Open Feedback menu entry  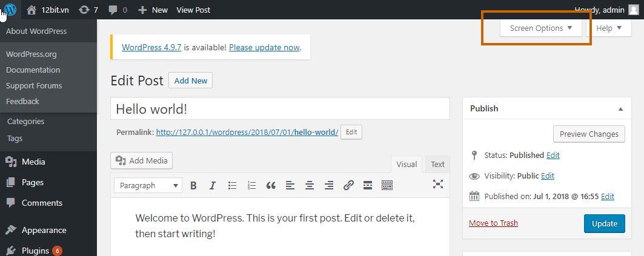[22, 101]
